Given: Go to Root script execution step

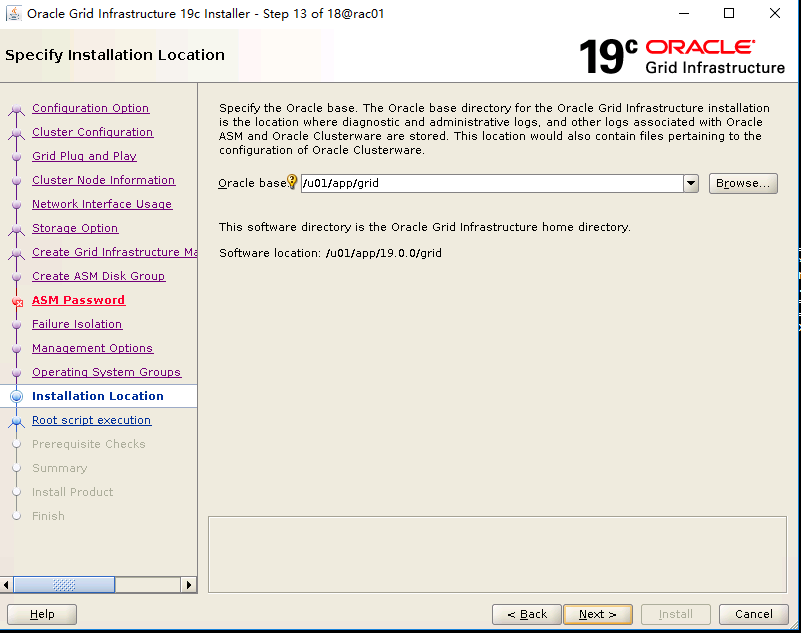Looking at the screenshot, I should click(x=91, y=420).
